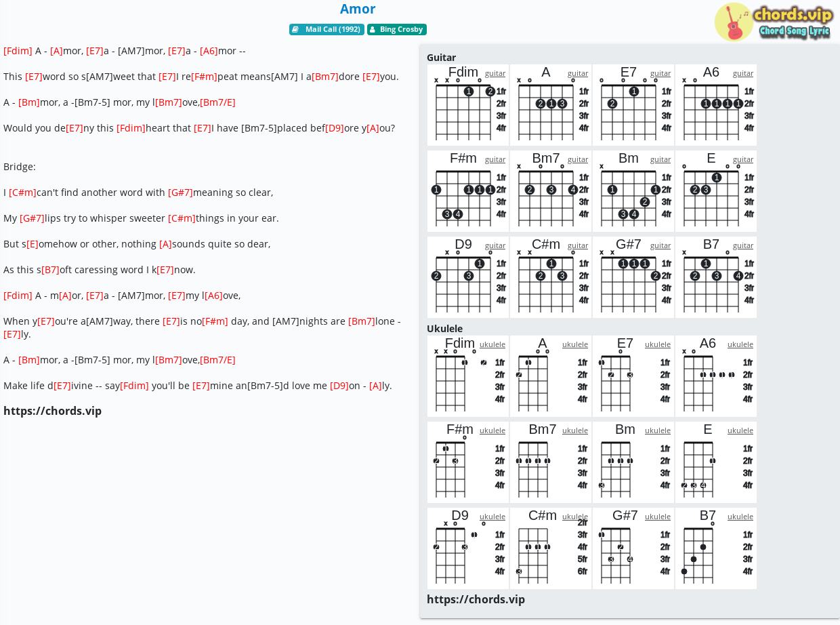
Task: Click guitar link above Bm7 chord diagram
Action: [578, 159]
